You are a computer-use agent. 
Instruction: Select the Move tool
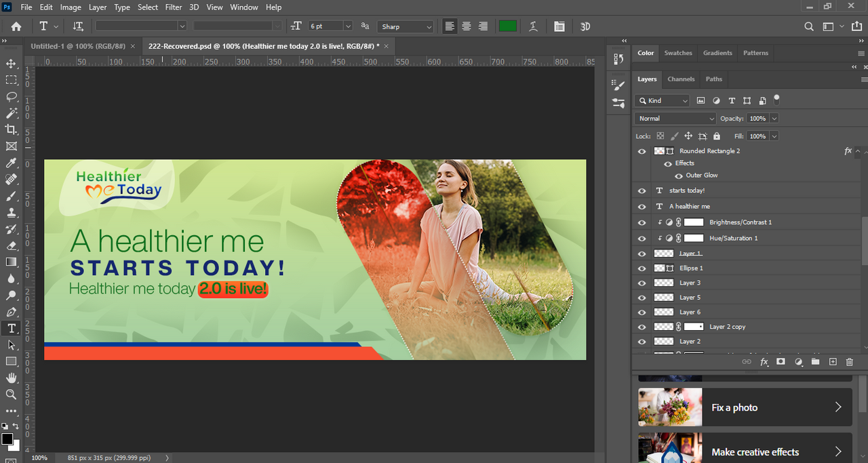[12, 64]
